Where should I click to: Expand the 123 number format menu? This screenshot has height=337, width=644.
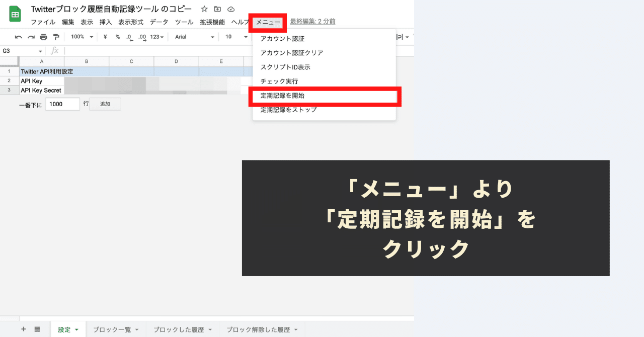pos(156,37)
